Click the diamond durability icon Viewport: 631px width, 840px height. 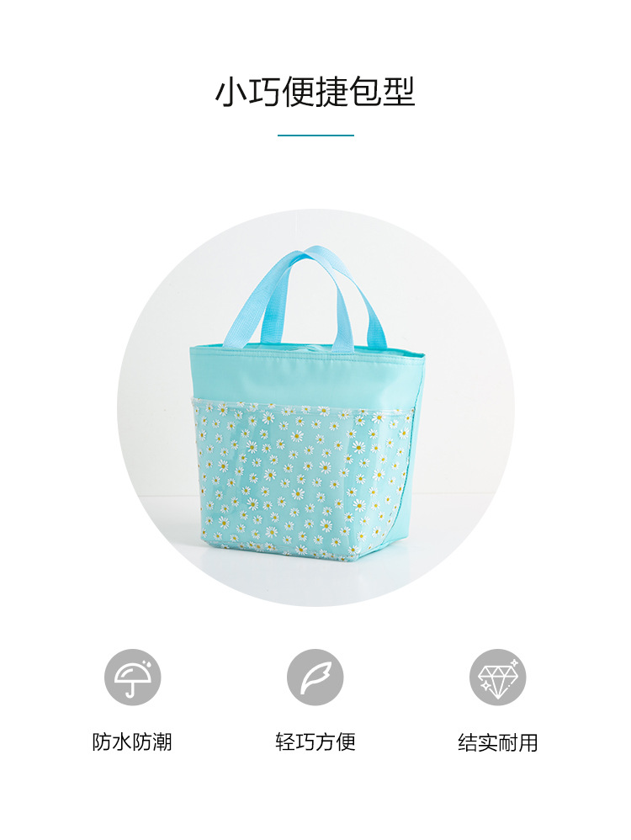coord(497,678)
